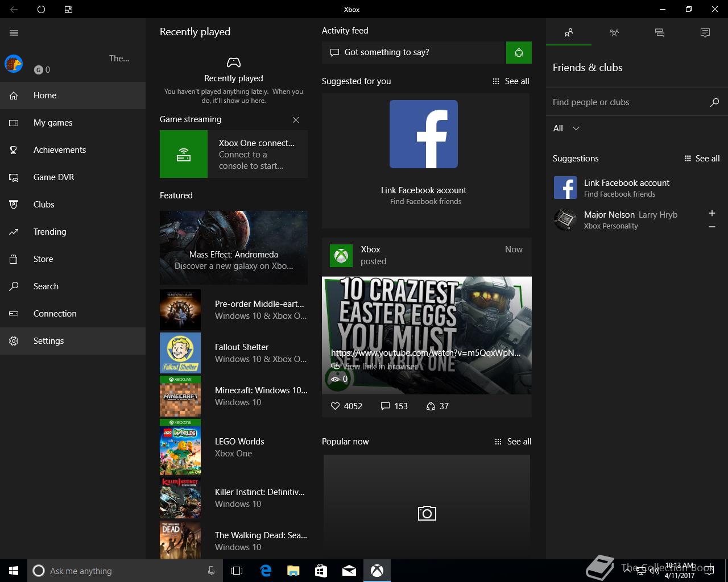This screenshot has height=582, width=728.
Task: Click the back arrow in title bar
Action: [14, 9]
